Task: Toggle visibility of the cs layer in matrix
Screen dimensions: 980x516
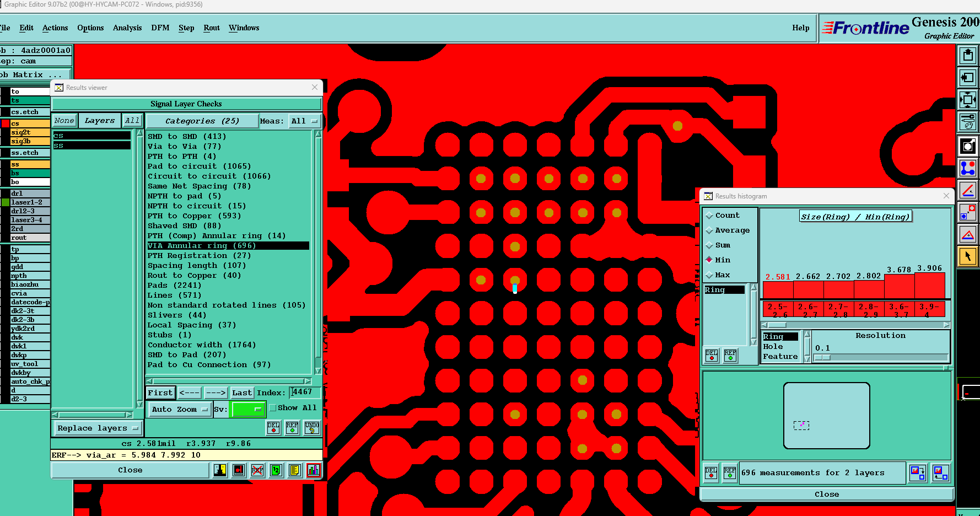Action: (x=6, y=123)
